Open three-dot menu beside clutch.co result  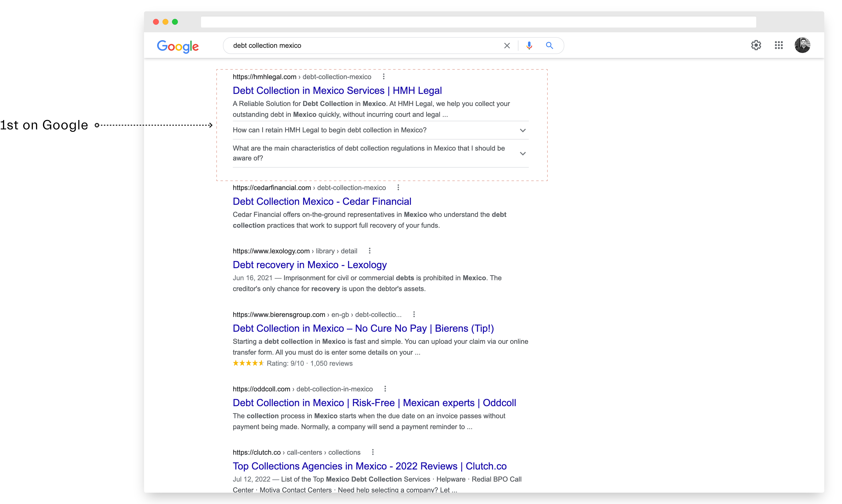[x=373, y=452]
